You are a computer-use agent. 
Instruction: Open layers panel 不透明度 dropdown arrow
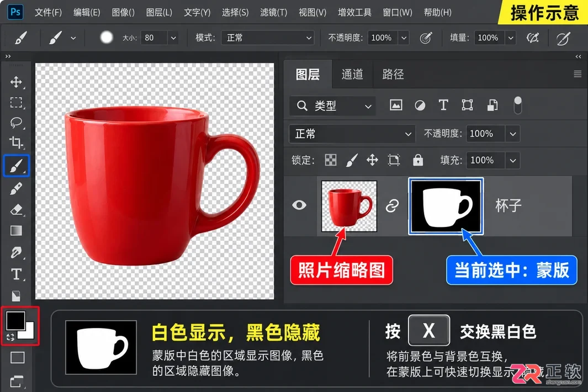512,134
